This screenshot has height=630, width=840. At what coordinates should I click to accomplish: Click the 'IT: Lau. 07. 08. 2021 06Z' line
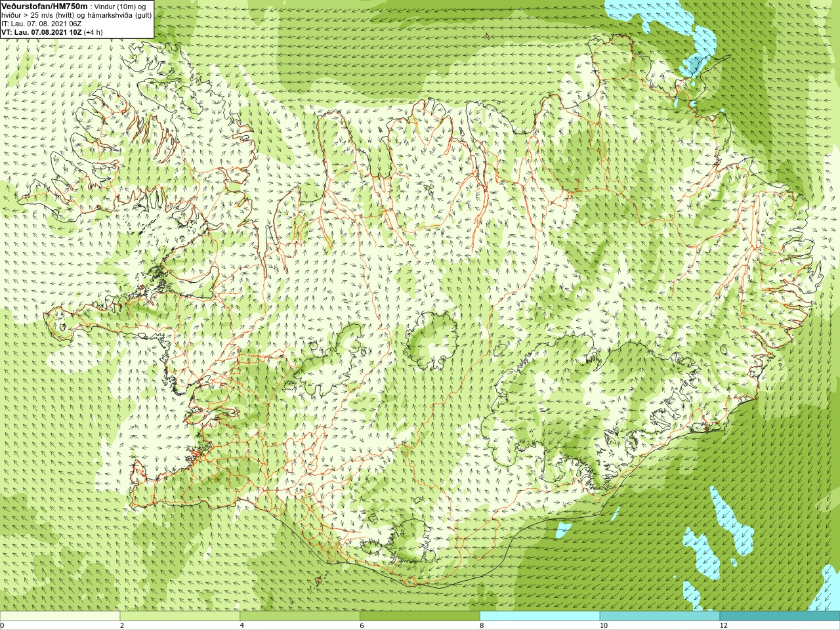(41, 24)
